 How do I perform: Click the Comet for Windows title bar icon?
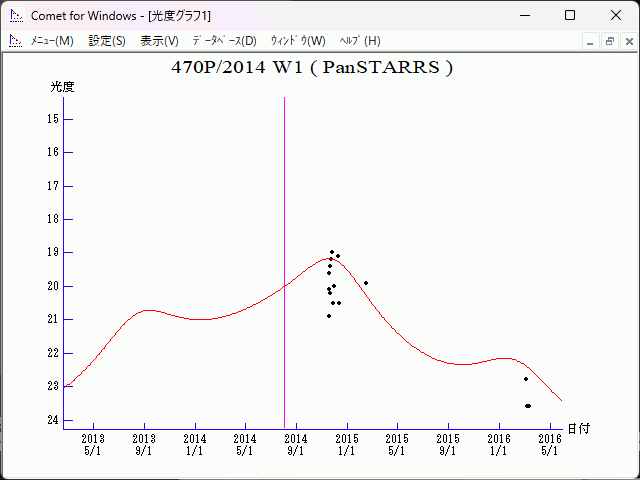click(x=16, y=15)
